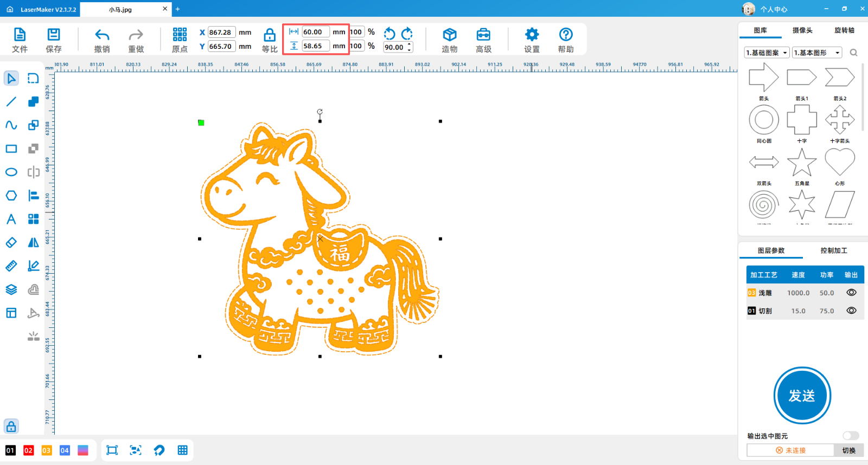Increase rotation angle with stepper arrow
Viewport: 868px width, 465px height.
coord(410,44)
